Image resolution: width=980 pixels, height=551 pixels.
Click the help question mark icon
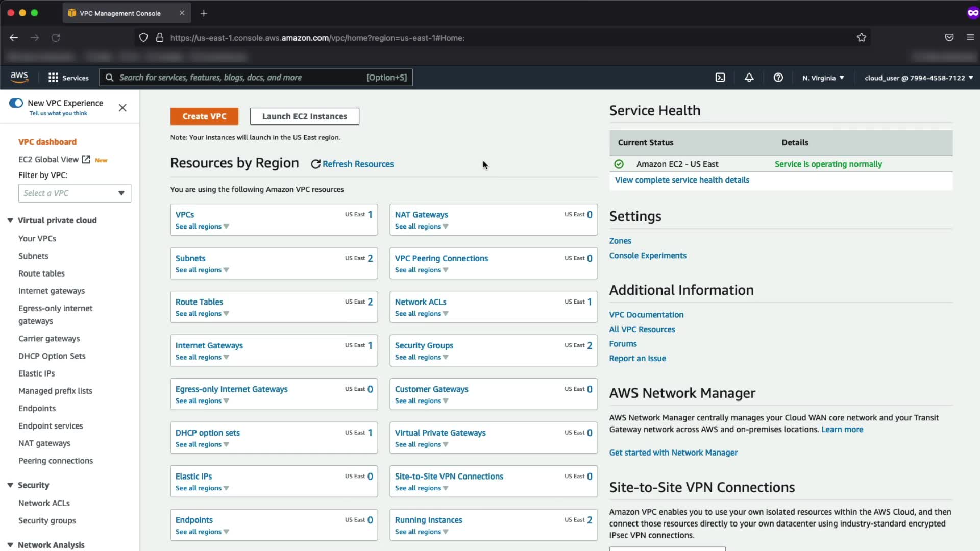tap(778, 78)
